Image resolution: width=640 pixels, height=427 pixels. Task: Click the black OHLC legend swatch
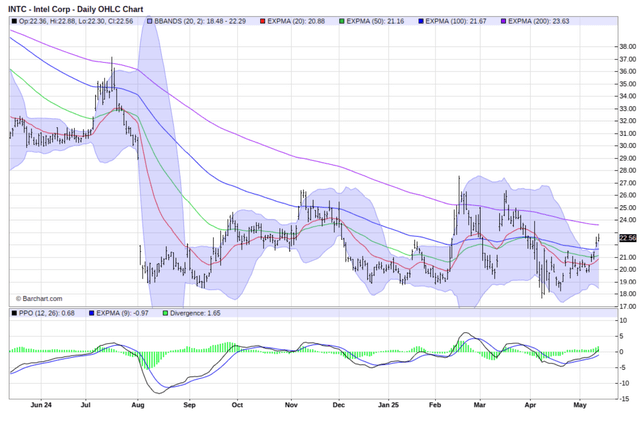pyautogui.click(x=14, y=21)
